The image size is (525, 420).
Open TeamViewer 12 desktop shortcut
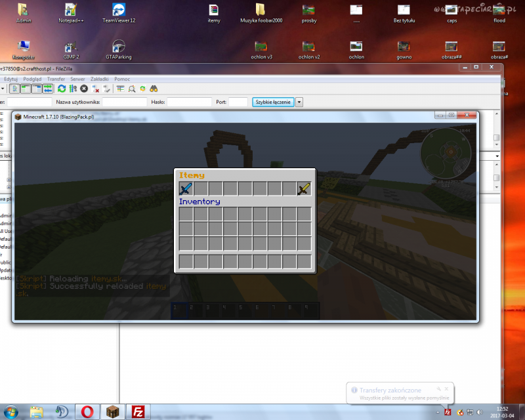[119, 13]
